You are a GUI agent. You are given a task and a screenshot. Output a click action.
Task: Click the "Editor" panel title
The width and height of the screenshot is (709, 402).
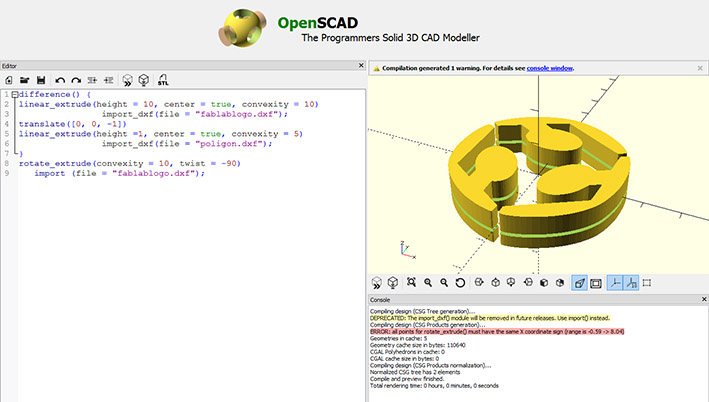tap(9, 66)
